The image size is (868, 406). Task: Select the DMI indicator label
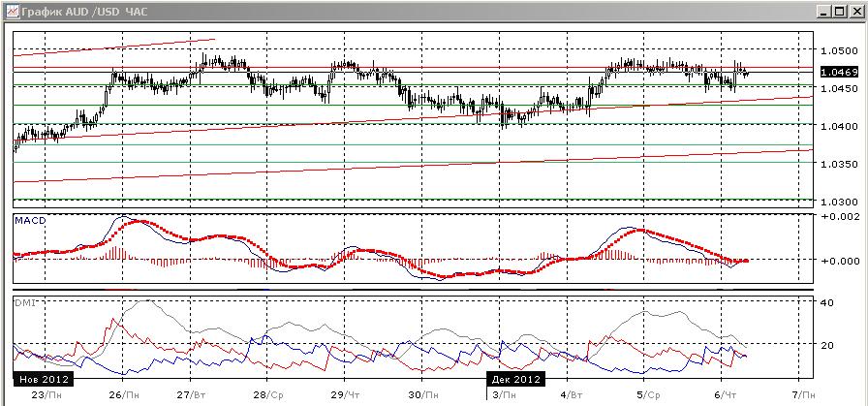[x=23, y=304]
